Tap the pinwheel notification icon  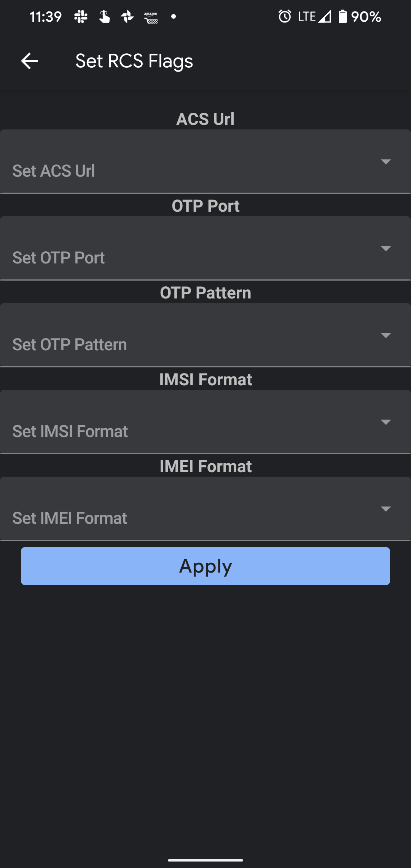click(127, 17)
